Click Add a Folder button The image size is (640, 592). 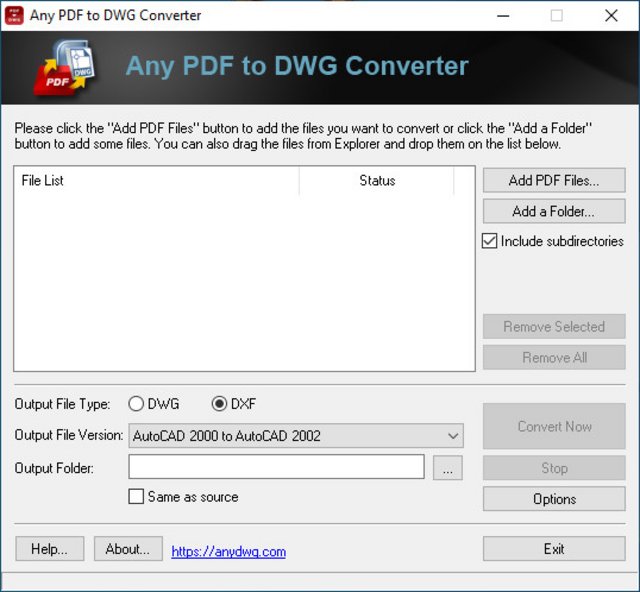tap(554, 211)
